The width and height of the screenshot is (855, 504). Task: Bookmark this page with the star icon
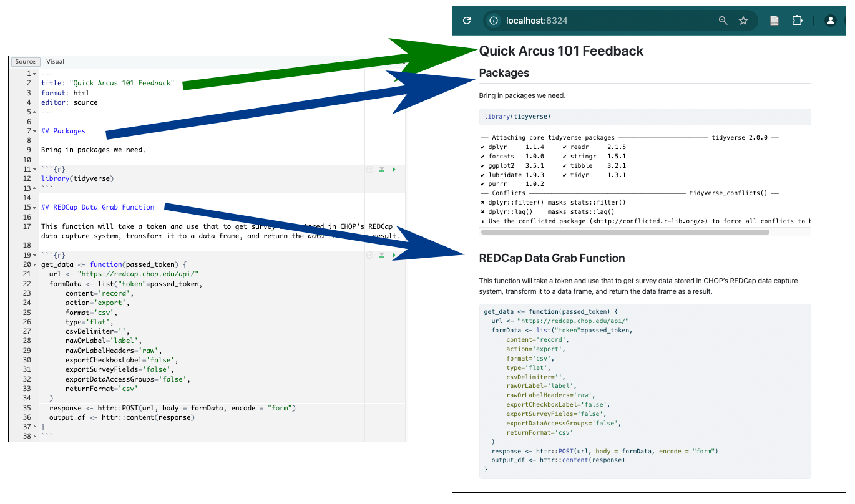tap(743, 21)
